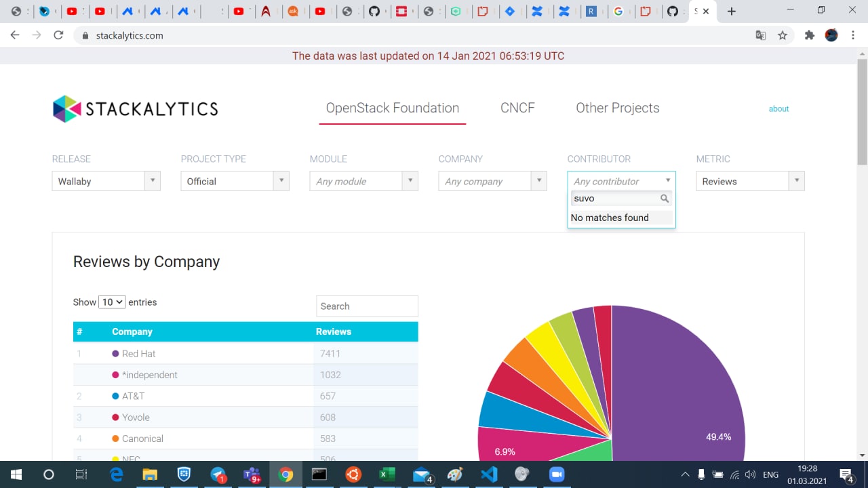Viewport: 868px width, 488px height.
Task: Click the Stackalytics logo
Action: (x=136, y=108)
